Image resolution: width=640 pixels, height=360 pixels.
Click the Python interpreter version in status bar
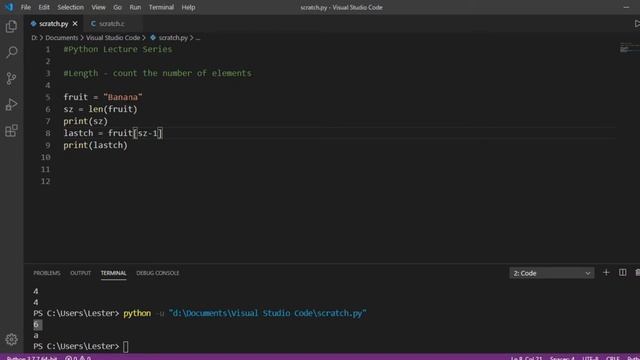32,358
